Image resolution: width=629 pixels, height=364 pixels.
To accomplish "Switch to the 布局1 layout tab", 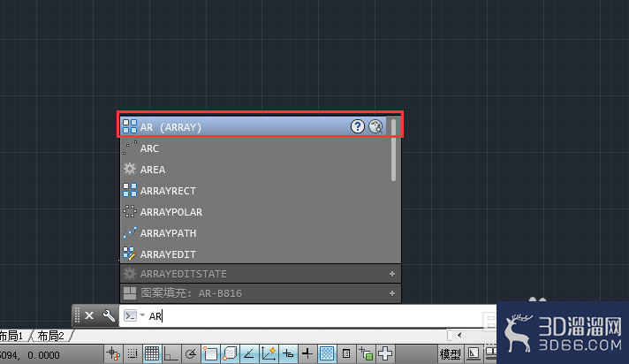I will click(x=12, y=336).
